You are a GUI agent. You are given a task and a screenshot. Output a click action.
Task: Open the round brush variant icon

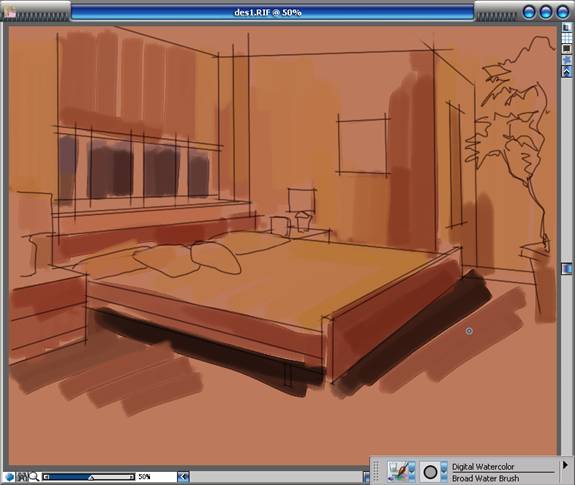(x=430, y=472)
